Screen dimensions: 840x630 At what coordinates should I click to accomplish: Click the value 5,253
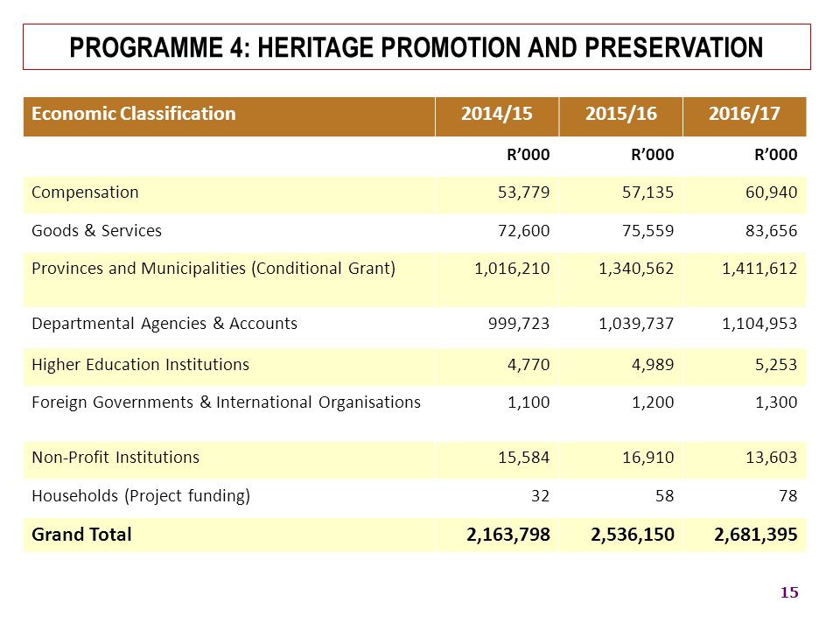pos(776,365)
